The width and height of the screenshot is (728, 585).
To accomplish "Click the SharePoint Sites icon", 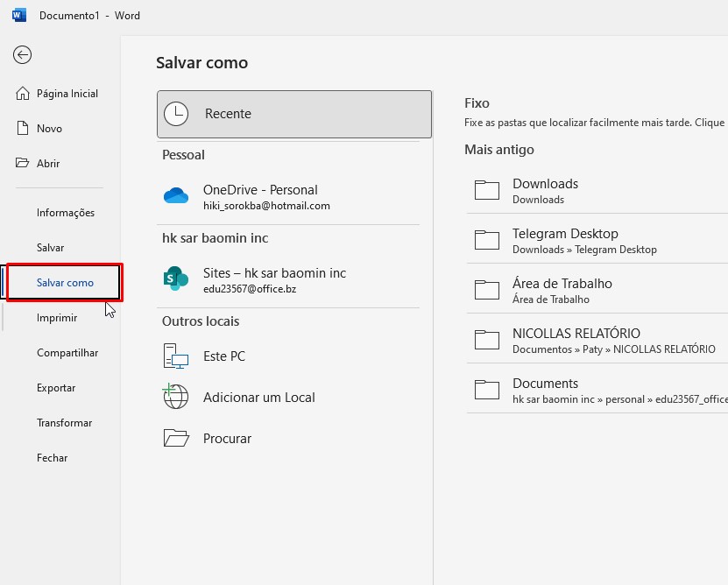I will tap(176, 278).
